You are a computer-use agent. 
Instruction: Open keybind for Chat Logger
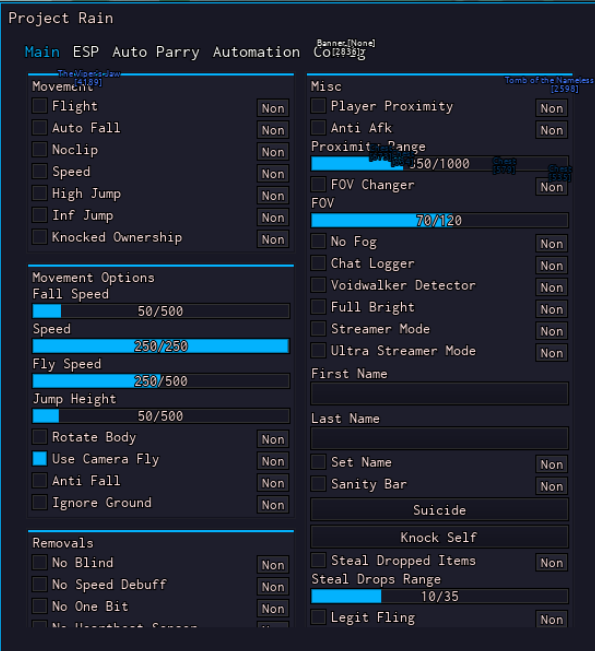pyautogui.click(x=551, y=265)
